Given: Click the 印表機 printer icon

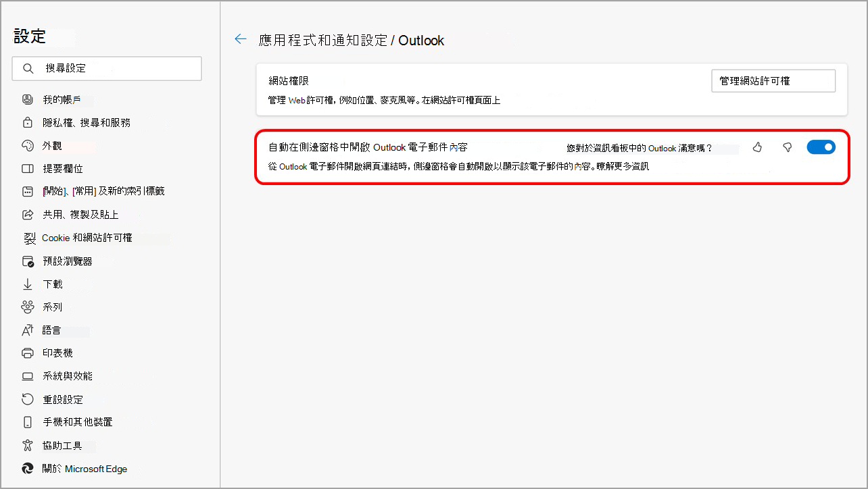Looking at the screenshot, I should point(28,353).
